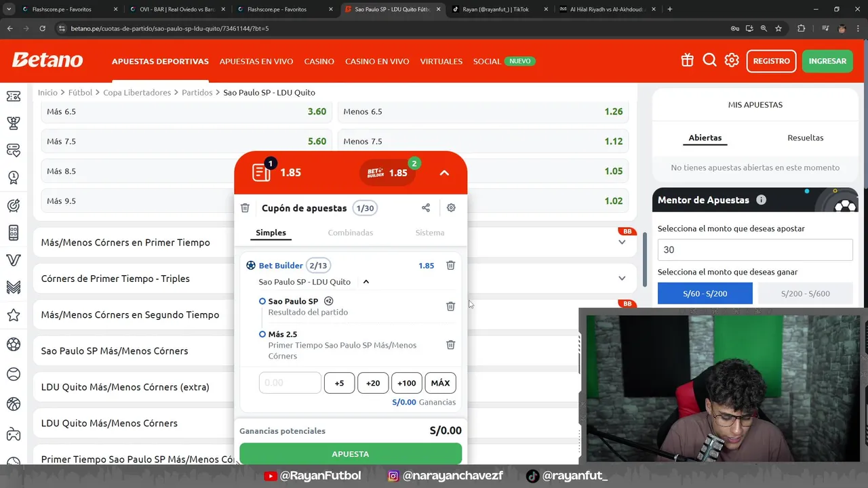Click the stake amount input field
868x488 pixels.
(x=290, y=383)
